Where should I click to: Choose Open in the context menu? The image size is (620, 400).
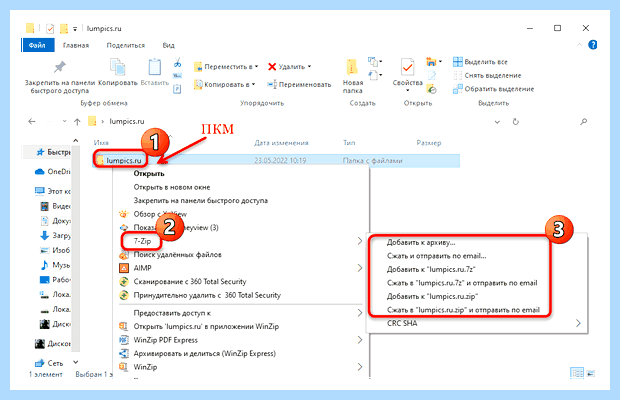pos(149,174)
